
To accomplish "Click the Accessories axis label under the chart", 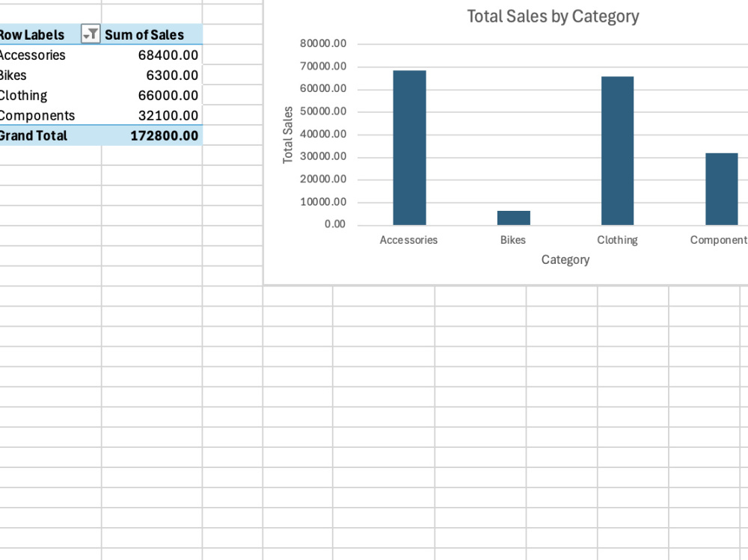I will tap(408, 240).
